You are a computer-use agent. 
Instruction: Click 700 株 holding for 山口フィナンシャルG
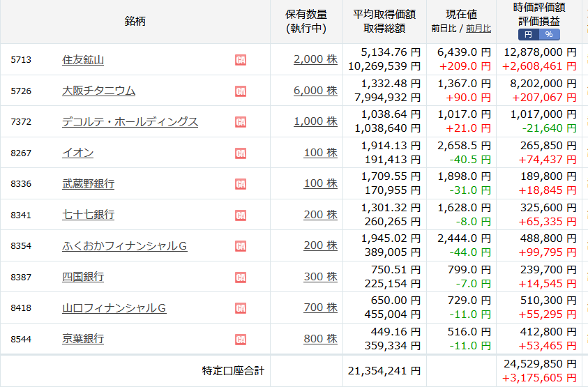click(x=321, y=308)
